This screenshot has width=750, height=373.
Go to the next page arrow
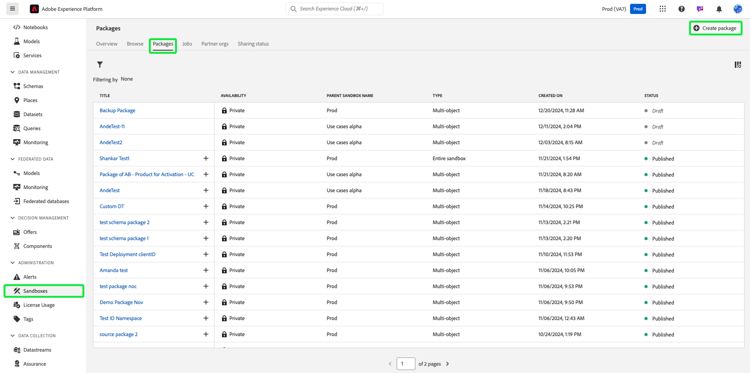pos(447,364)
